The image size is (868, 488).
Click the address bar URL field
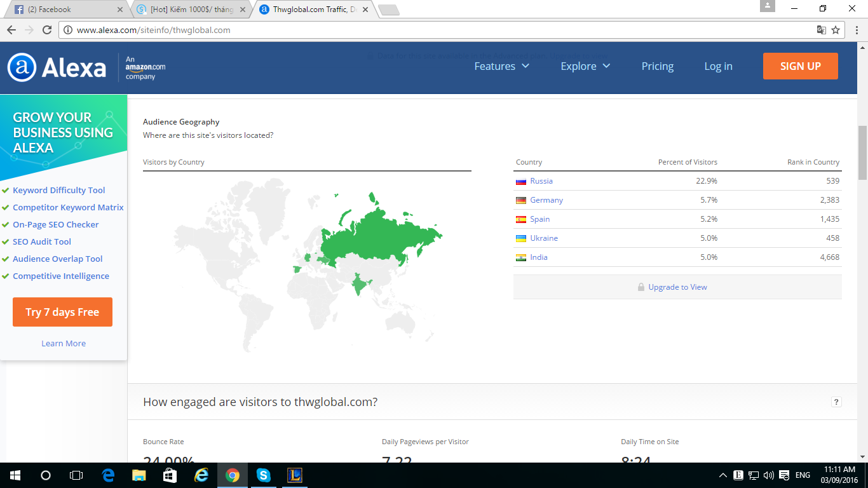438,30
